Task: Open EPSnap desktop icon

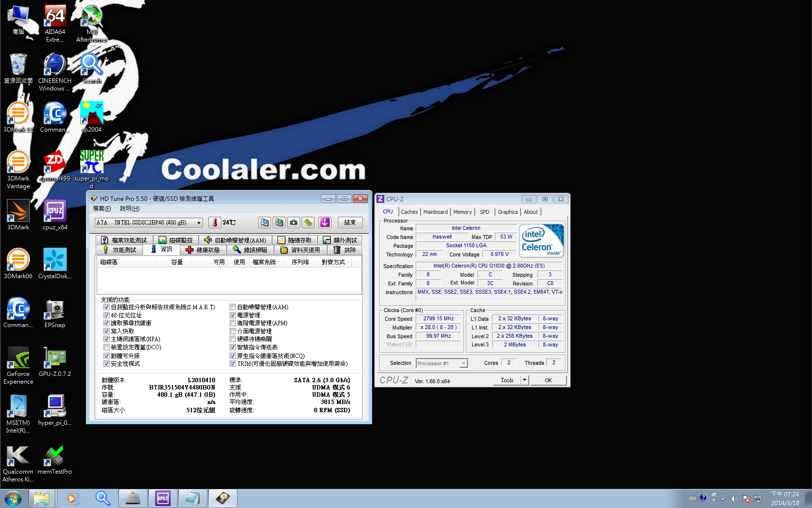Action: (55, 313)
